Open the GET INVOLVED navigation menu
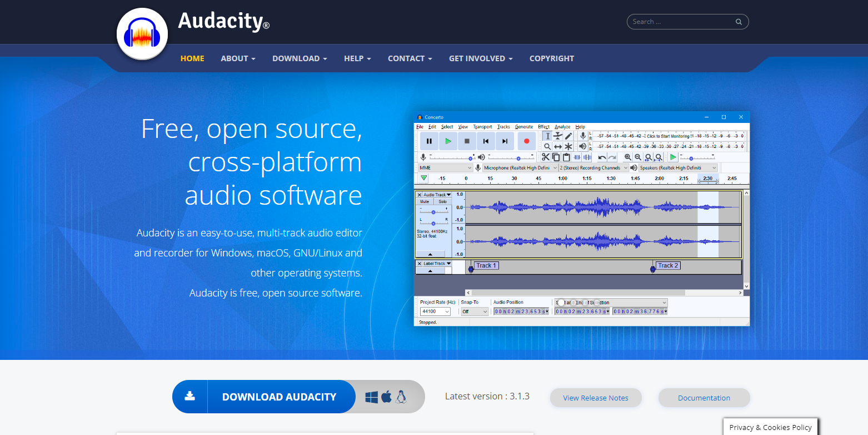This screenshot has height=435, width=868. (x=481, y=58)
